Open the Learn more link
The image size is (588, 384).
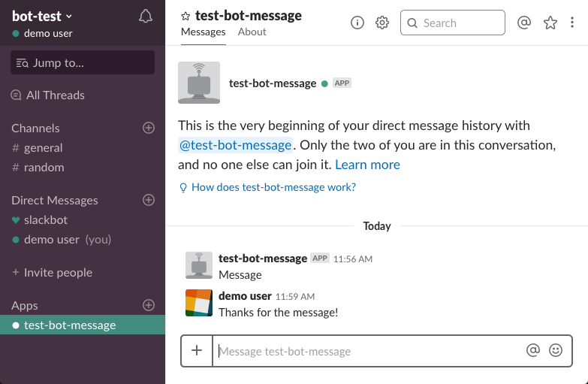(367, 165)
